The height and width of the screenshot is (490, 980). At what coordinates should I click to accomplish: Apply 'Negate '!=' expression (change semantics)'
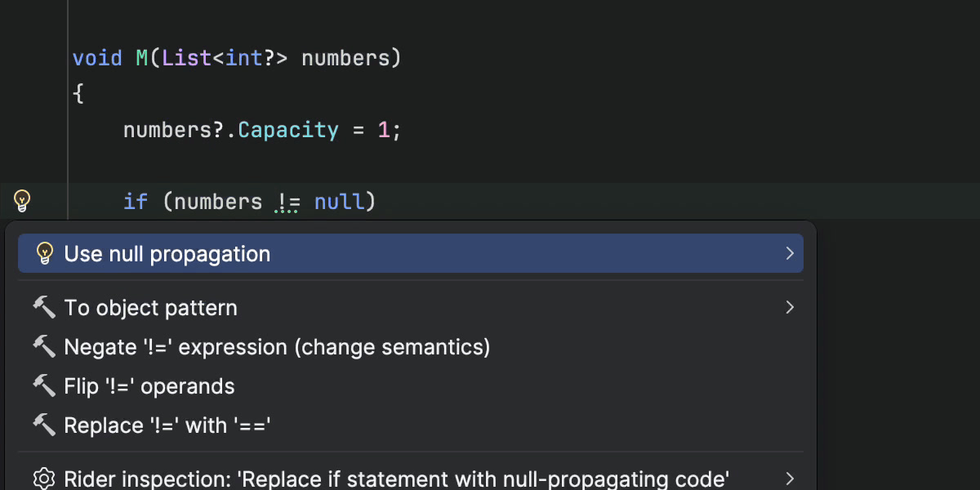pos(277,346)
